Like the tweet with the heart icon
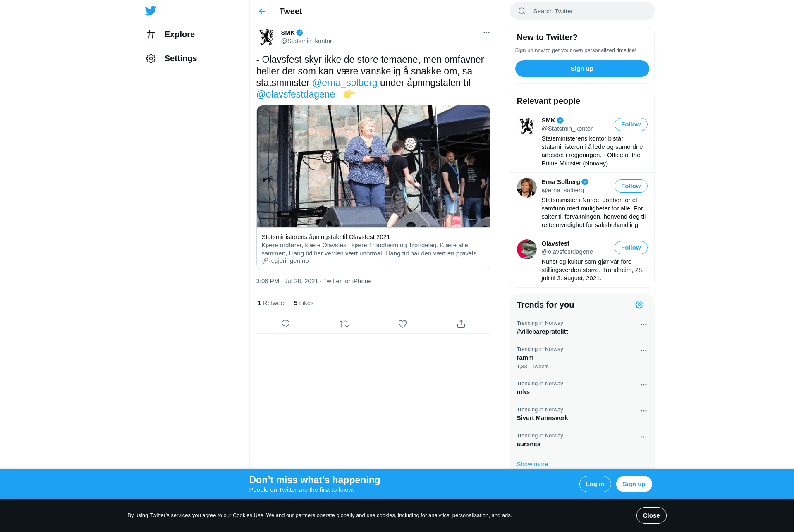This screenshot has width=794, height=532. pos(402,324)
